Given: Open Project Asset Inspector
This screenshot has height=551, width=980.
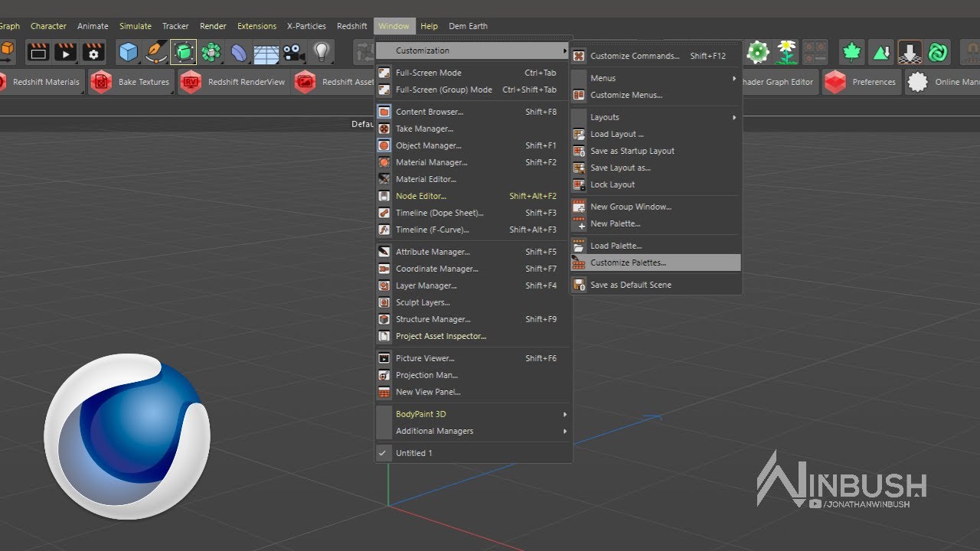Looking at the screenshot, I should pos(473,336).
